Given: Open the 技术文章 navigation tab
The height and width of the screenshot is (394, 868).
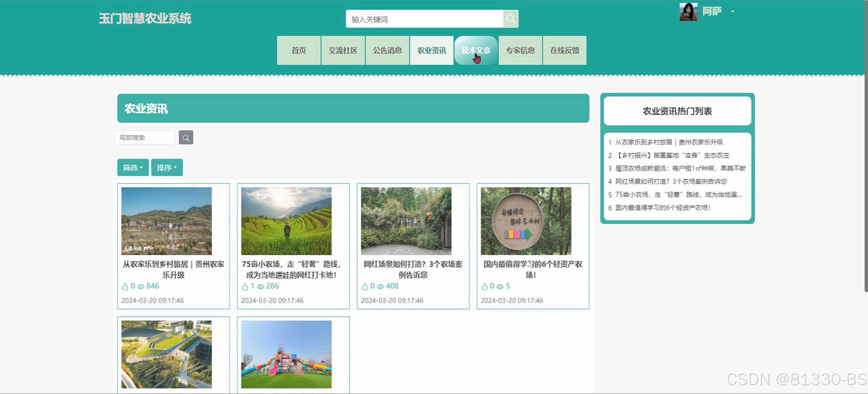Looking at the screenshot, I should click(476, 51).
